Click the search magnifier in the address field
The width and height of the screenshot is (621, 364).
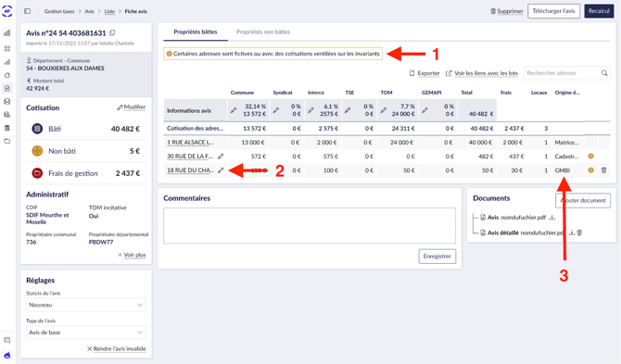604,73
